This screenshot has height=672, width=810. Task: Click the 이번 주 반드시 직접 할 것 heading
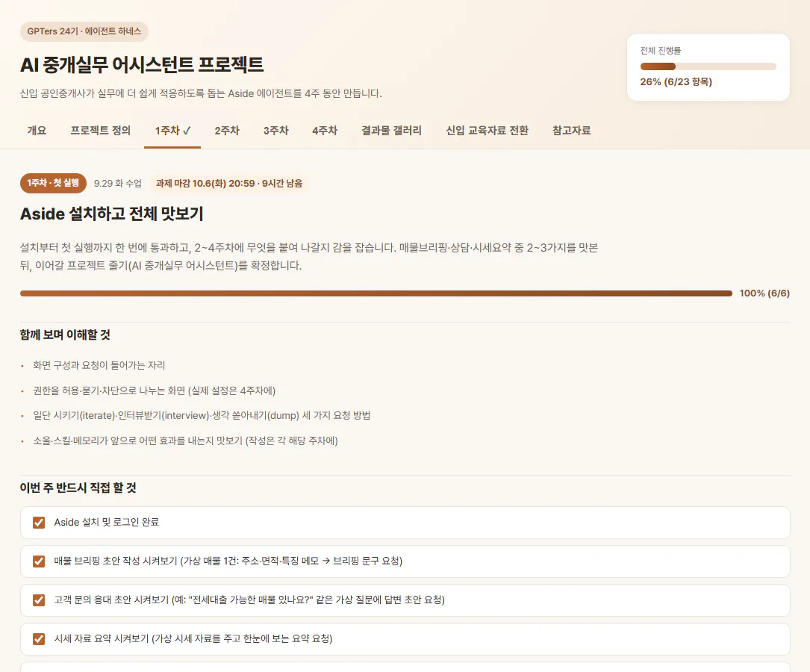[x=78, y=488]
